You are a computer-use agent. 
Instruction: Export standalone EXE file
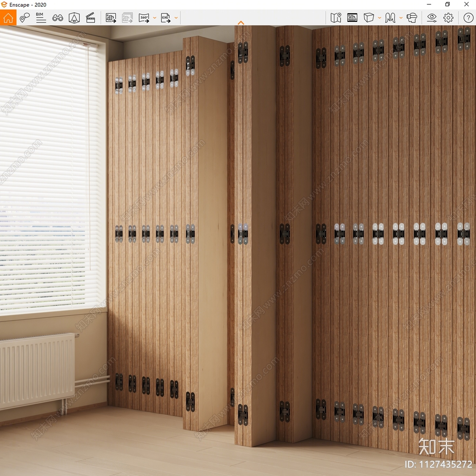[166, 18]
